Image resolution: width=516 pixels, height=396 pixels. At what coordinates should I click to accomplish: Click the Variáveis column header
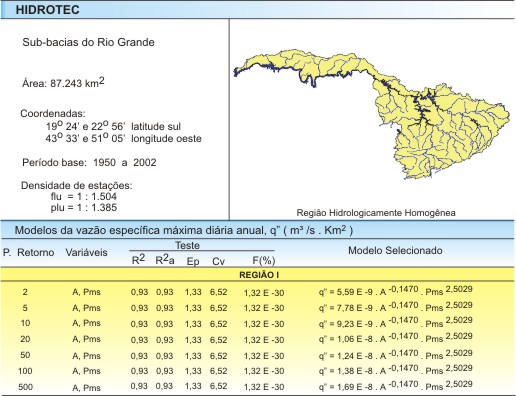coord(86,252)
